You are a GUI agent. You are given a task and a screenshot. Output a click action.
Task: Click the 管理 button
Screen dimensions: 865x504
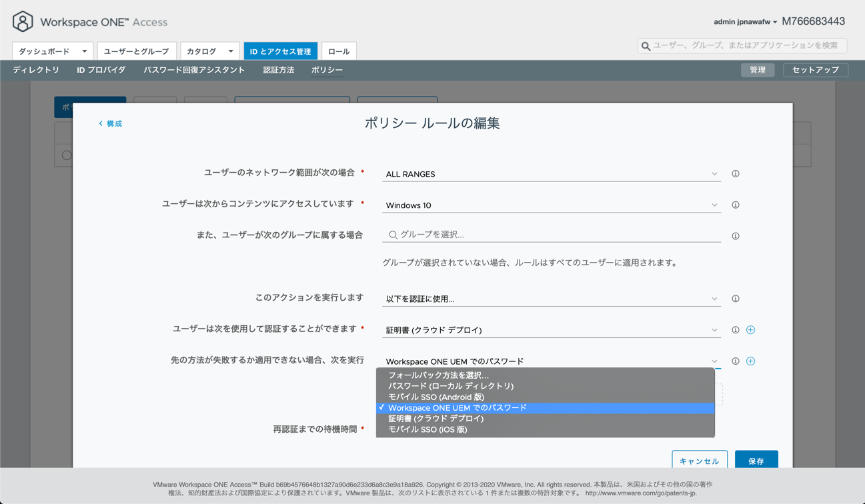tap(758, 70)
